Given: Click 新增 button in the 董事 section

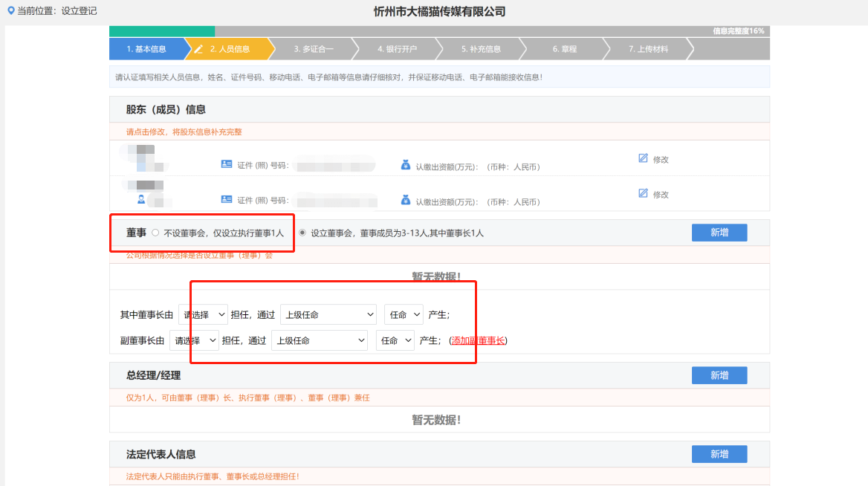Looking at the screenshot, I should click(x=719, y=233).
